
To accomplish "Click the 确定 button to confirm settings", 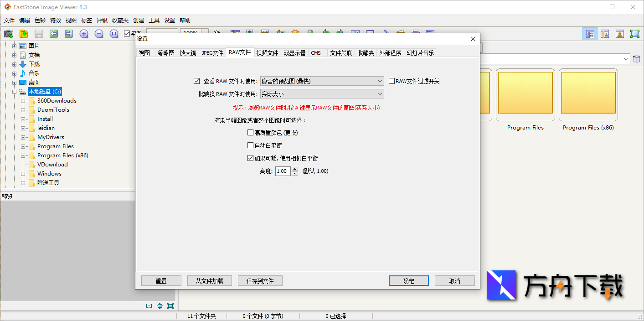I will tap(408, 280).
